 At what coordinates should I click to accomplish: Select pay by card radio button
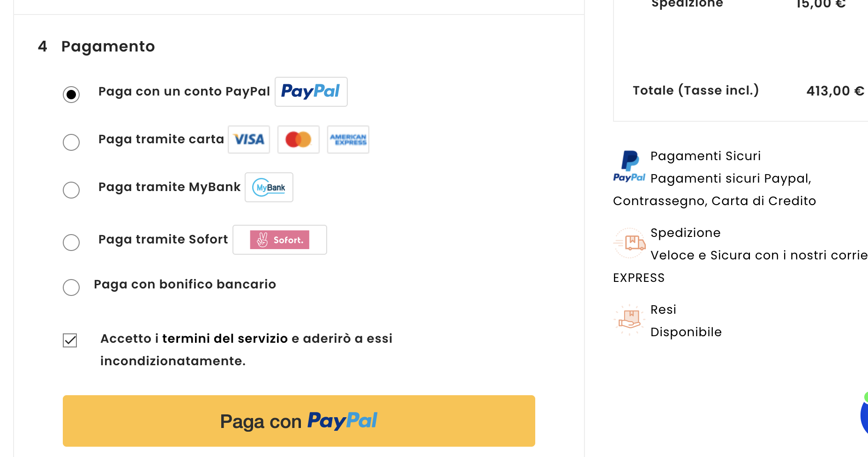pos(71,142)
